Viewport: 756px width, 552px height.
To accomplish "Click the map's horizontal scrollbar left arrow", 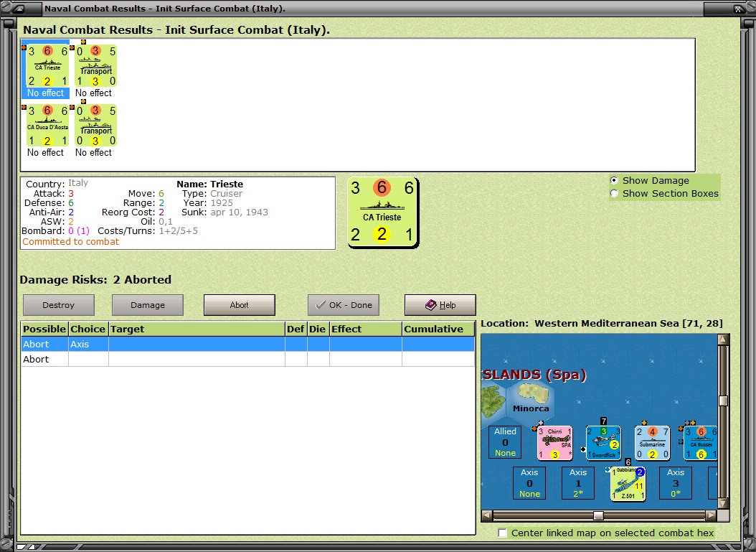I will pos(487,515).
